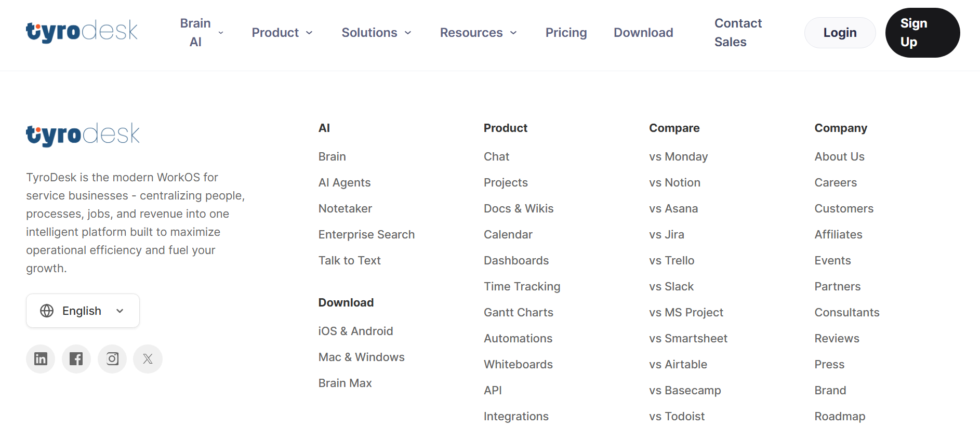
Task: Navigate to the Pricing page
Action: click(x=566, y=32)
